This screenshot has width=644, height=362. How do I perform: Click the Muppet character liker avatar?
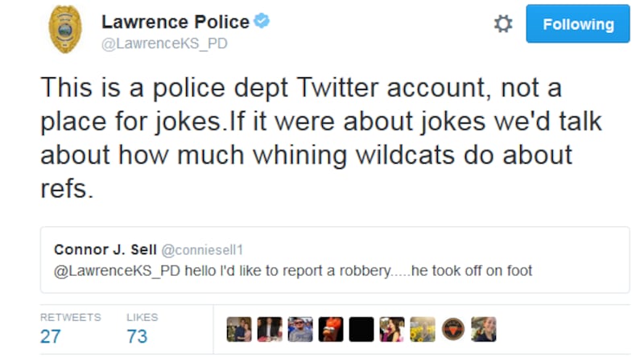click(331, 329)
